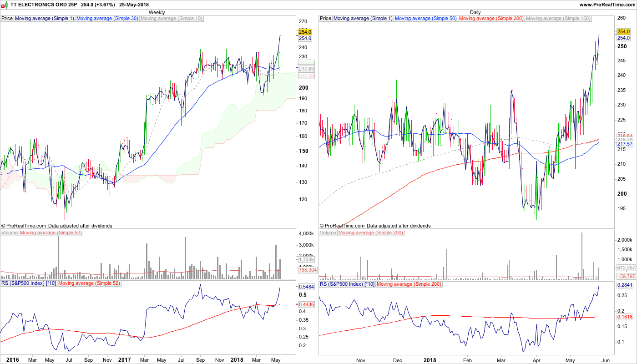Click the 2018 year label on Daily time axis

pyautogui.click(x=429, y=360)
